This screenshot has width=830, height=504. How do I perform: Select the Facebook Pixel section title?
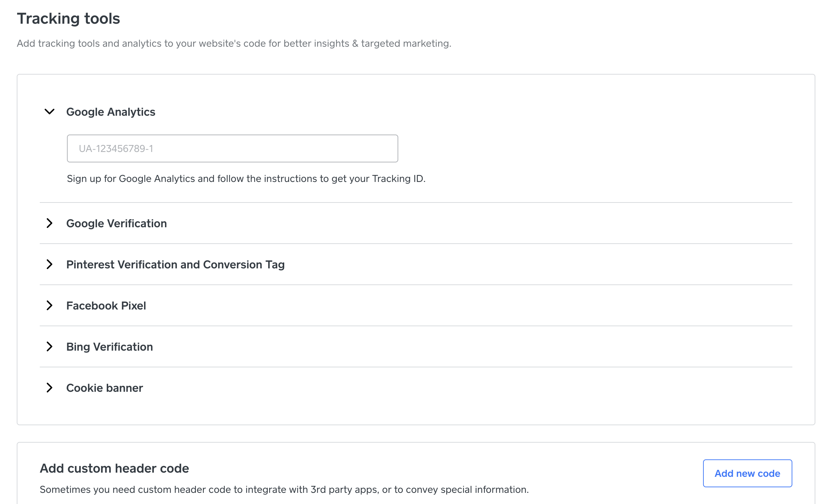click(106, 306)
